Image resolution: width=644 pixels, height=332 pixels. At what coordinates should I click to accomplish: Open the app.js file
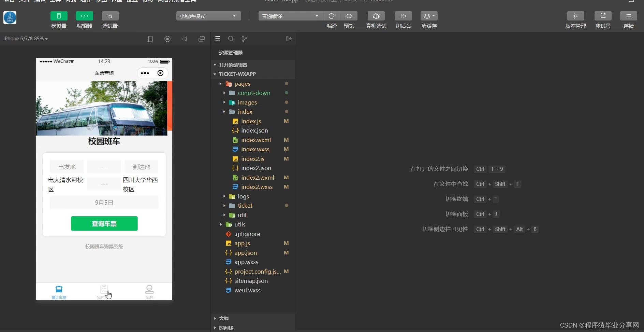pos(253,243)
